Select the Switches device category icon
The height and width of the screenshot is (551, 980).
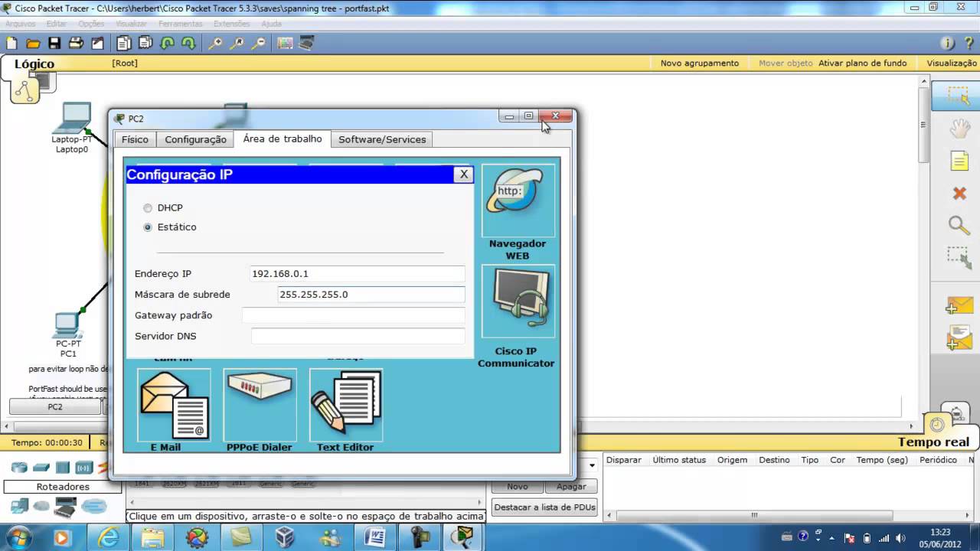coord(41,468)
